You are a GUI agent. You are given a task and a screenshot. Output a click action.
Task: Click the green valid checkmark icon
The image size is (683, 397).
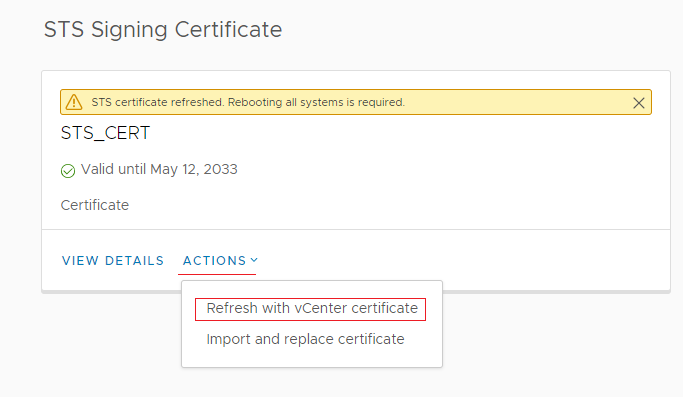pos(68,170)
